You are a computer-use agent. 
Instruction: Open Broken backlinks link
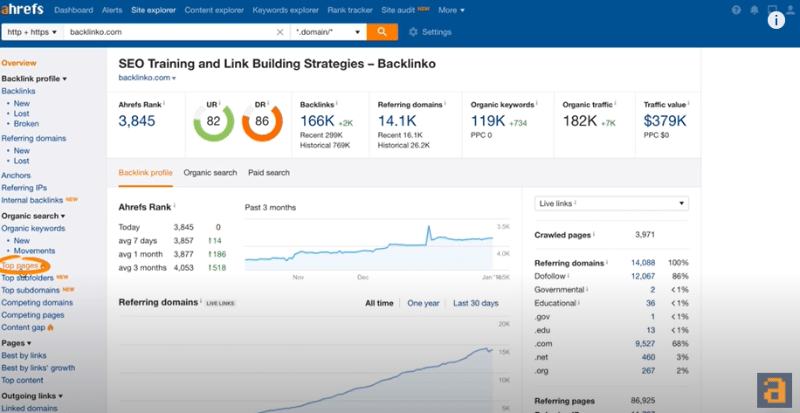(26, 124)
